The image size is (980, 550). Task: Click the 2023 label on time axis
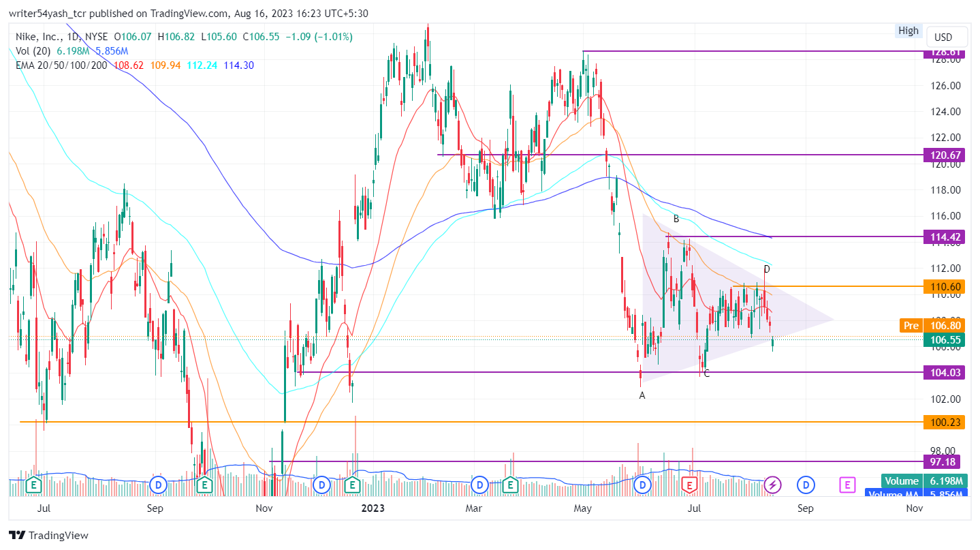pos(373,508)
